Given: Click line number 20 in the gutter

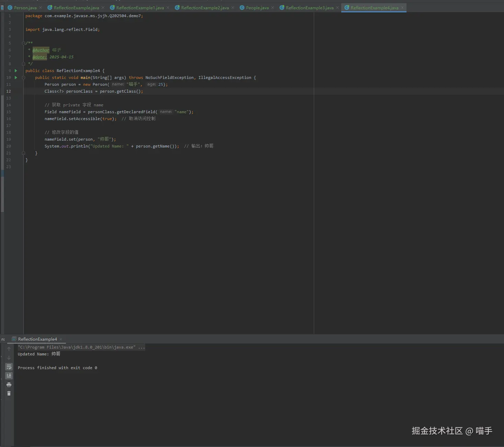Looking at the screenshot, I should pyautogui.click(x=9, y=146).
